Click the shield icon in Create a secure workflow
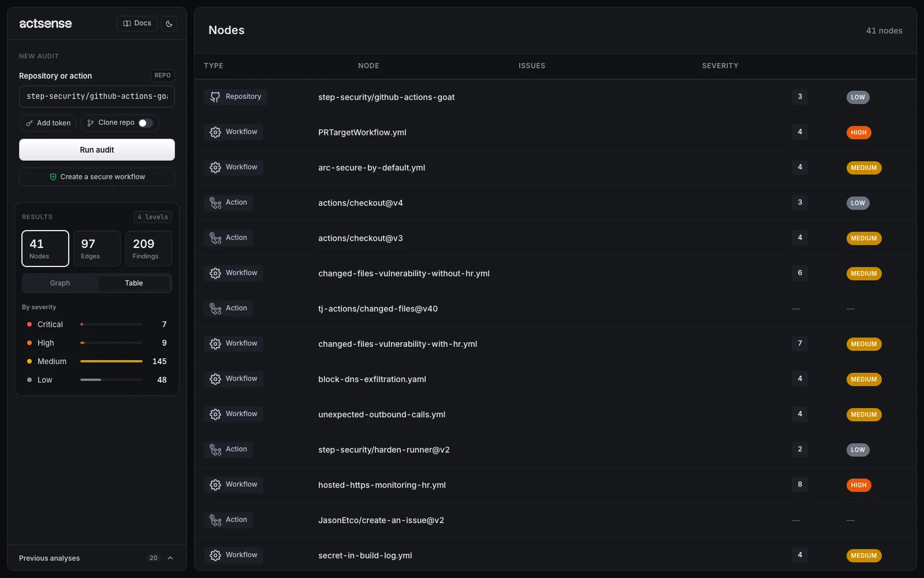Image resolution: width=924 pixels, height=578 pixels. [x=53, y=177]
